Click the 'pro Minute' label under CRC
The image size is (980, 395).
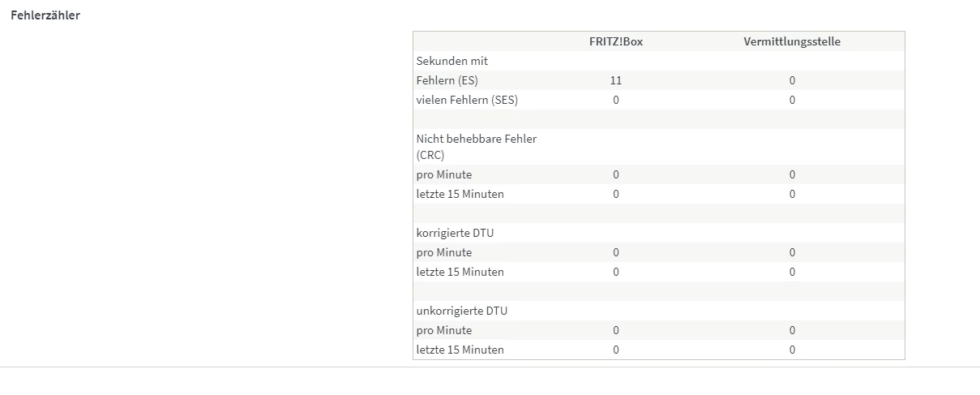pos(444,174)
